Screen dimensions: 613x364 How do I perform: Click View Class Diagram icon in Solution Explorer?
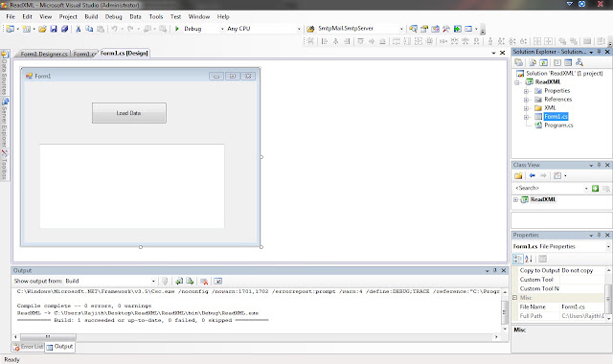click(x=579, y=62)
